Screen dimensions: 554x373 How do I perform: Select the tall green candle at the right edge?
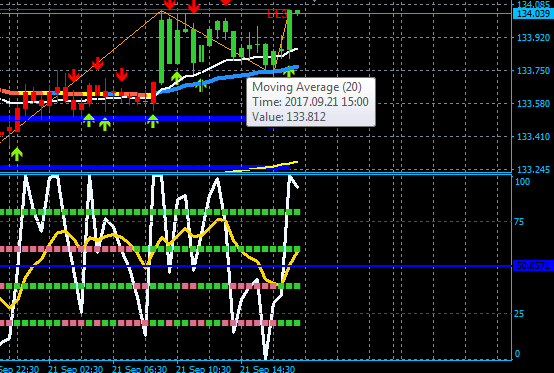click(x=289, y=31)
